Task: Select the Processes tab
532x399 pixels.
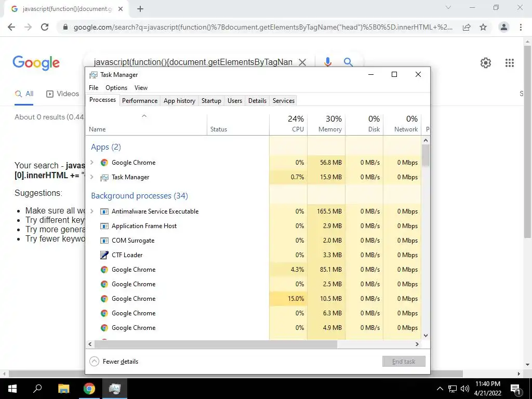Action: tap(102, 100)
